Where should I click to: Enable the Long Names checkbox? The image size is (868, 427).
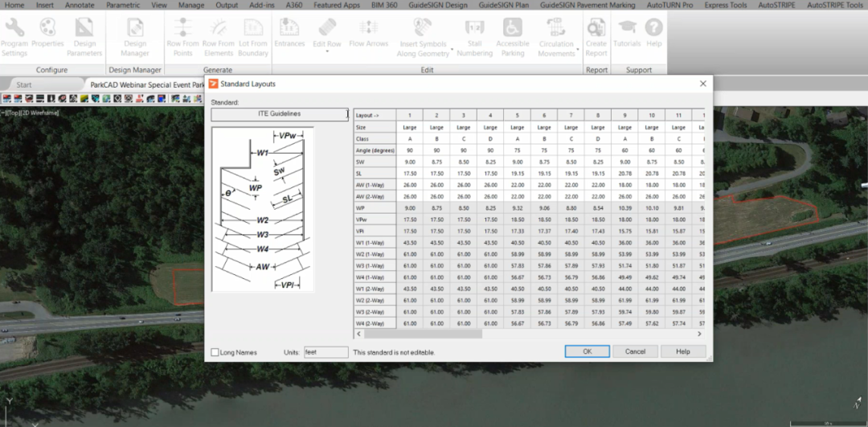(215, 352)
